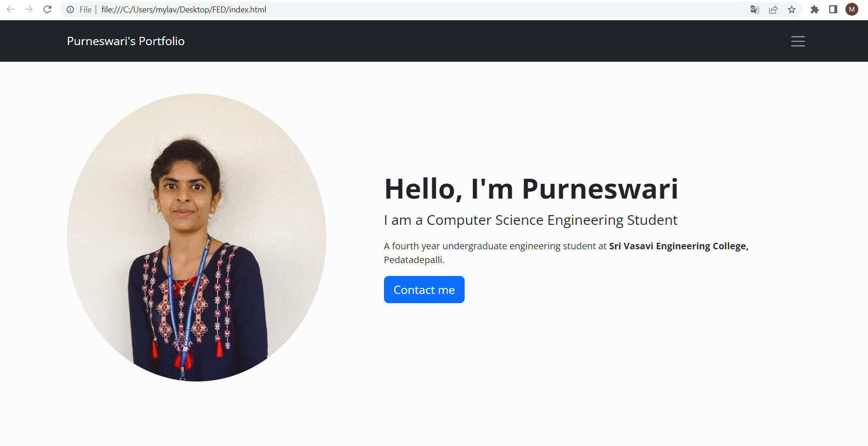The height and width of the screenshot is (446, 868).
Task: Open the browser extensions menu
Action: tap(815, 9)
